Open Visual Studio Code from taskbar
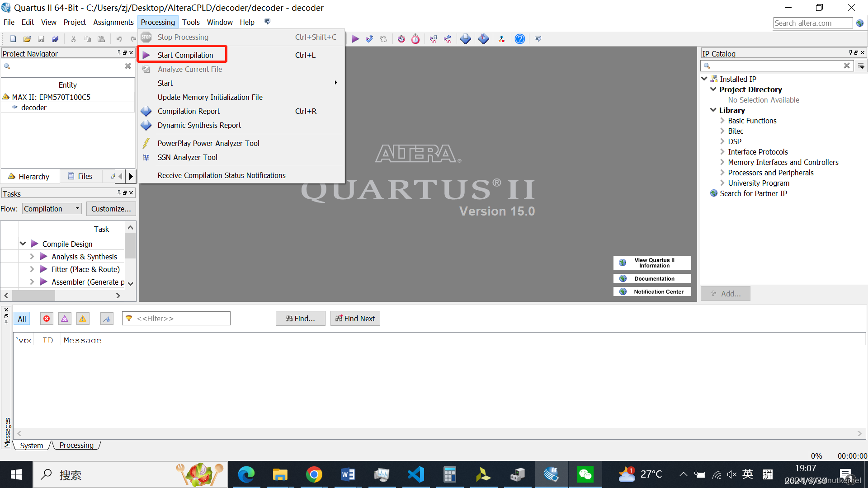 pyautogui.click(x=416, y=474)
